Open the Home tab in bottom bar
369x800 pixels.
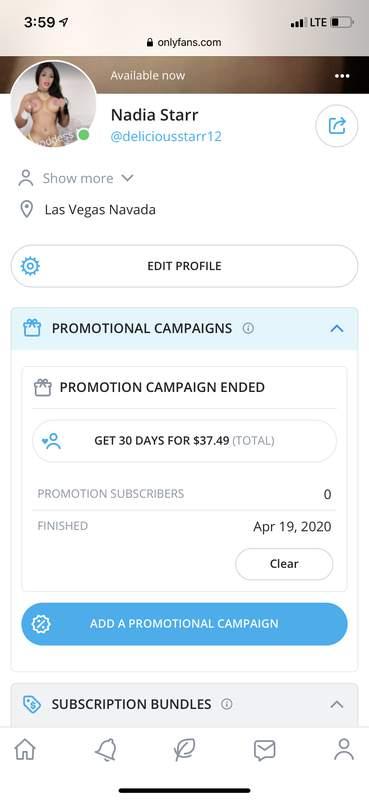25,750
